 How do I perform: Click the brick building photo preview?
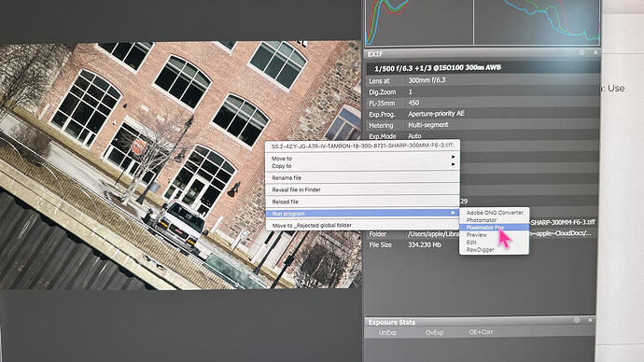pyautogui.click(x=135, y=164)
